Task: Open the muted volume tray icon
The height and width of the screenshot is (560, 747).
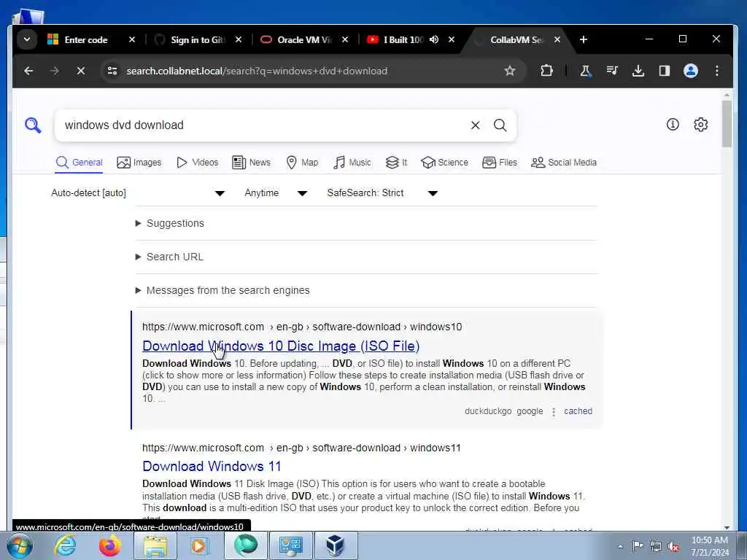Action: click(673, 547)
